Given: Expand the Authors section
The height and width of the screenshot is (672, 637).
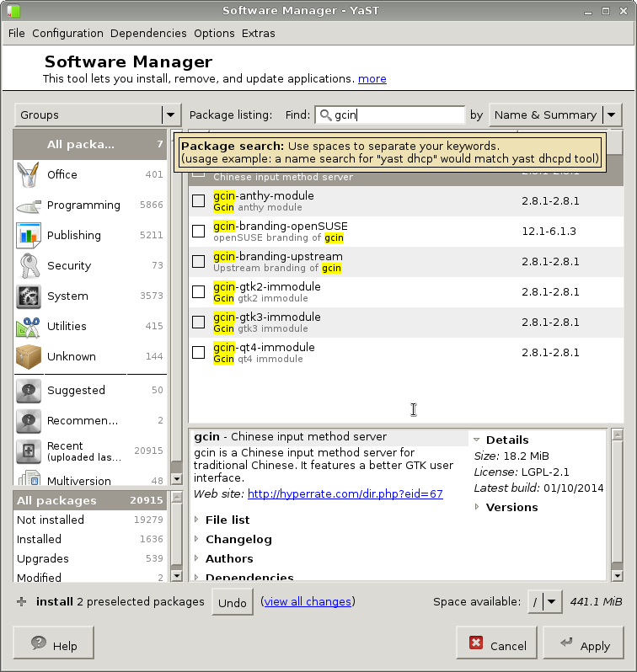Looking at the screenshot, I should [x=196, y=558].
